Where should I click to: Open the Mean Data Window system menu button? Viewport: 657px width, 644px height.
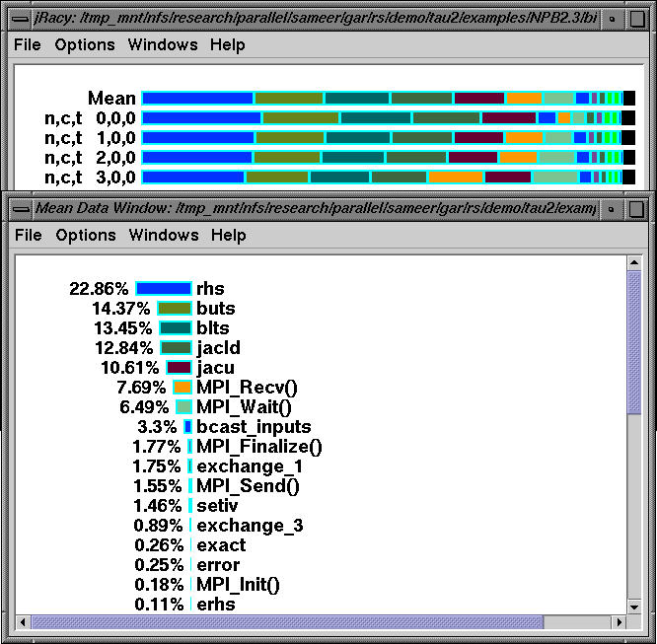tap(20, 209)
